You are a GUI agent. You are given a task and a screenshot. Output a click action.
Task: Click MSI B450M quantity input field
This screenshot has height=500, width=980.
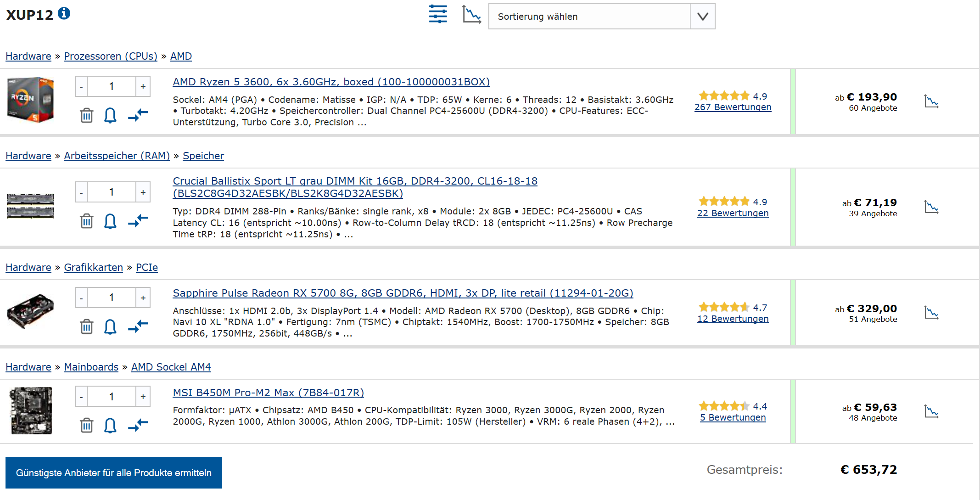112,397
